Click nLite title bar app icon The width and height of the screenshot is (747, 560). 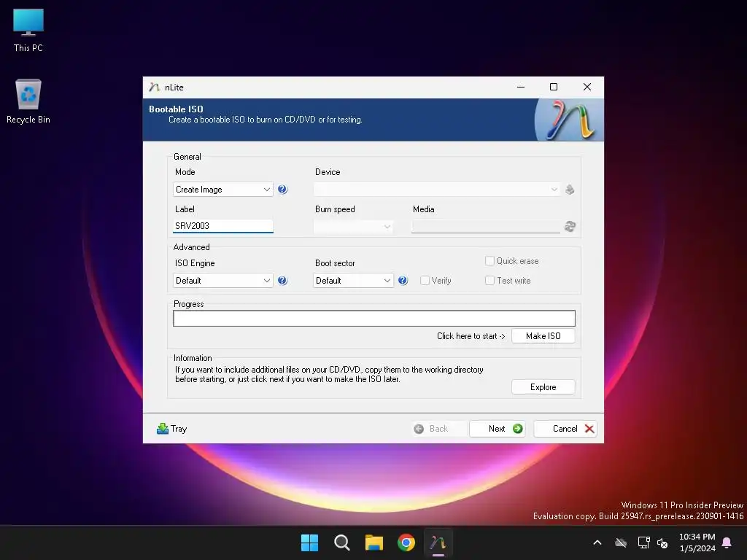coord(154,87)
